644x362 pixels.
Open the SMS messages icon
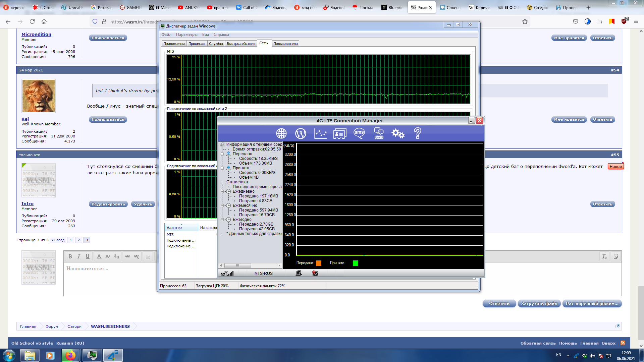[359, 133]
